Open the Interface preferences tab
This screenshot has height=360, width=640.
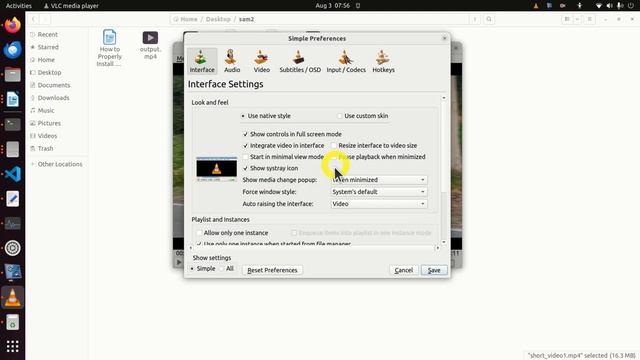click(x=202, y=61)
